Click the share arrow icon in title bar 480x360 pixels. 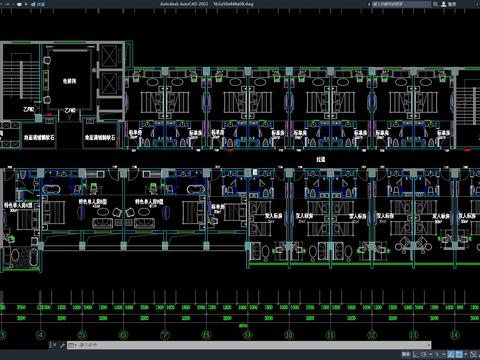click(x=33, y=4)
